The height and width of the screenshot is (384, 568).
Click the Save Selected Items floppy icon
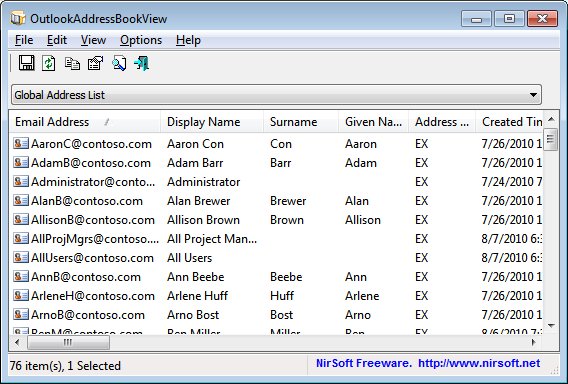(26, 63)
